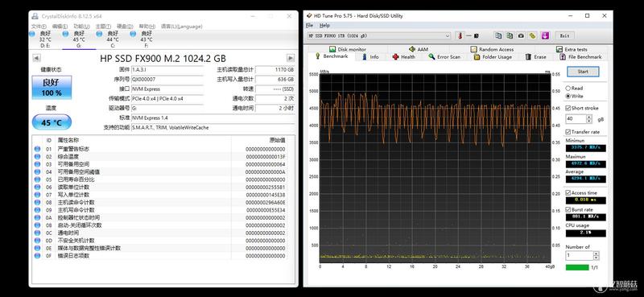Click the temperature thermometer icon in HD Tune

coord(460,35)
